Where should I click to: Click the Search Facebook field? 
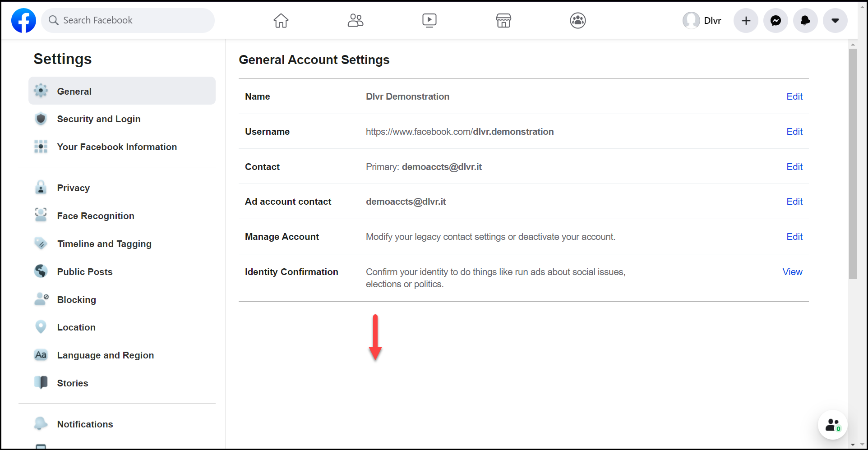(x=128, y=20)
